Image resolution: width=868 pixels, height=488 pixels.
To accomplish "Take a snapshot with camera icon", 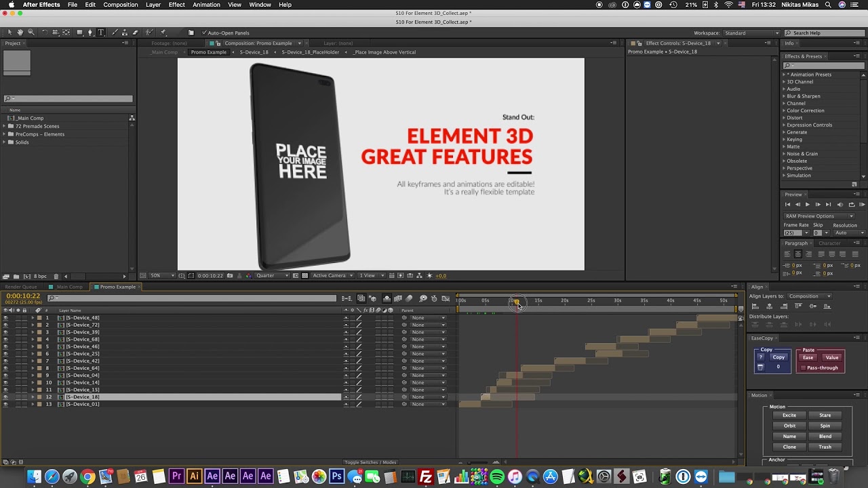I will click(230, 276).
